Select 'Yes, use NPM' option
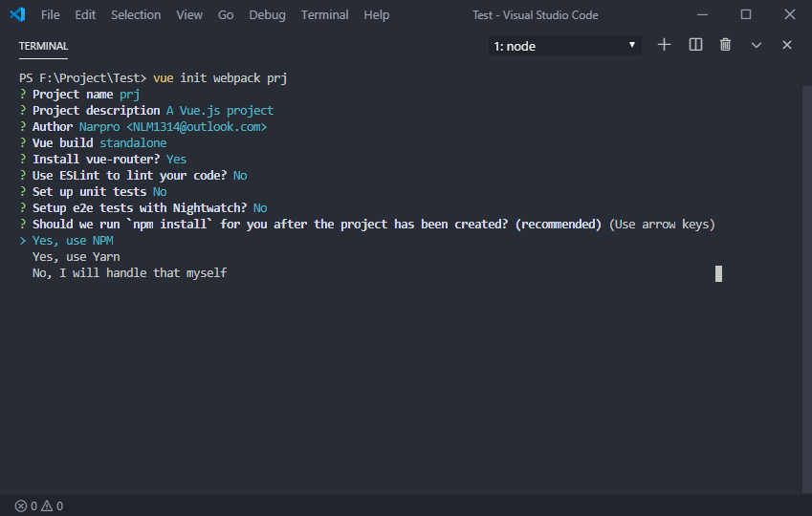Image resolution: width=812 pixels, height=516 pixels. click(x=73, y=241)
